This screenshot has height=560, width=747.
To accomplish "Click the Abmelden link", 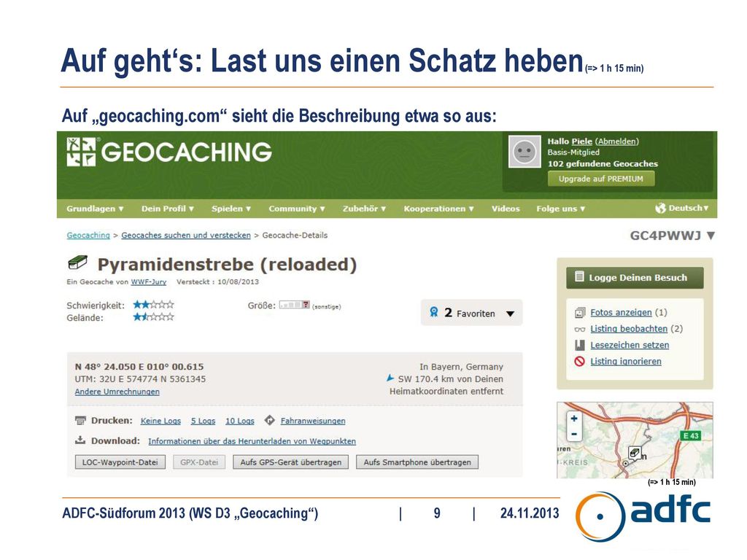I will point(617,141).
